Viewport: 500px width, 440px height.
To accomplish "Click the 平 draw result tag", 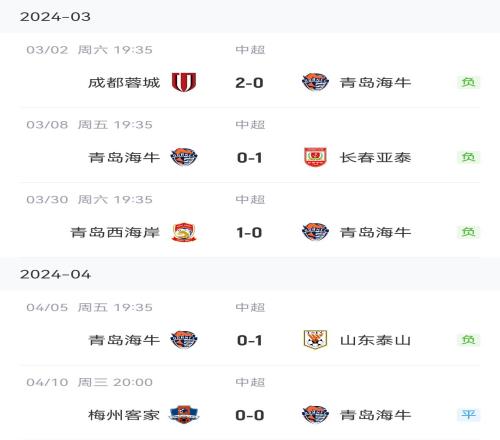I will [x=468, y=415].
